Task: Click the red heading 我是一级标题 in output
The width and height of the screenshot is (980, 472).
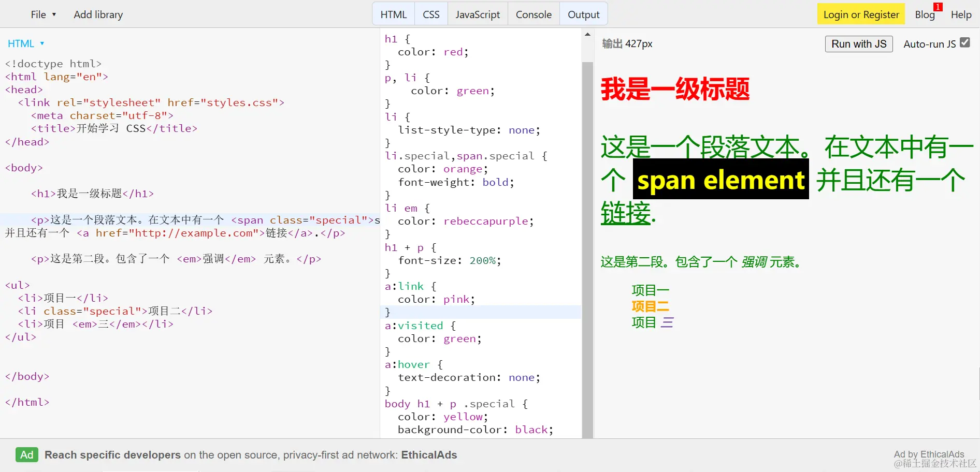Action: click(675, 89)
